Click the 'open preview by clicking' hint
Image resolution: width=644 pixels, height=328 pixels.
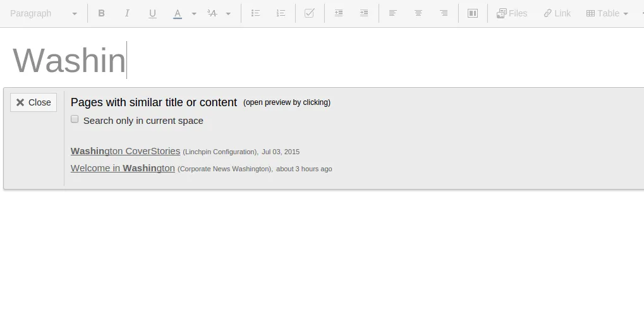click(287, 102)
